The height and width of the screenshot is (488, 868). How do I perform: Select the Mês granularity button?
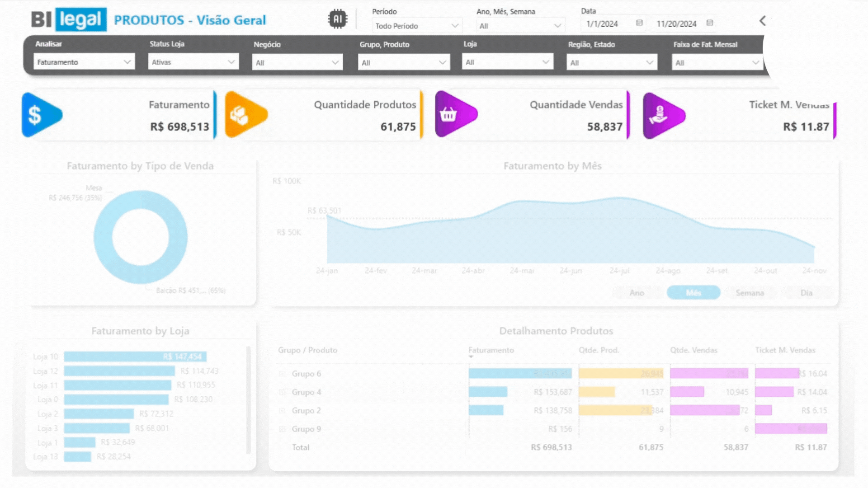click(693, 293)
